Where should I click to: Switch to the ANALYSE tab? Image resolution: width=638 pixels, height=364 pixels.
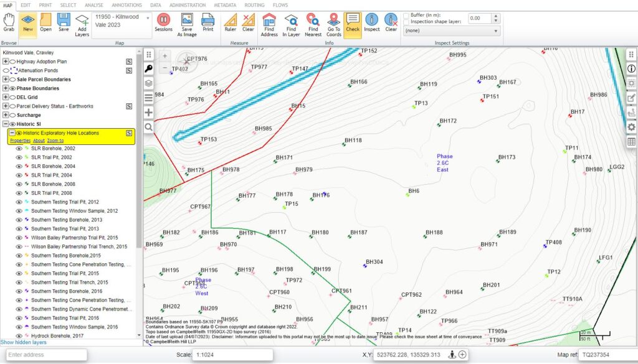coord(94,5)
